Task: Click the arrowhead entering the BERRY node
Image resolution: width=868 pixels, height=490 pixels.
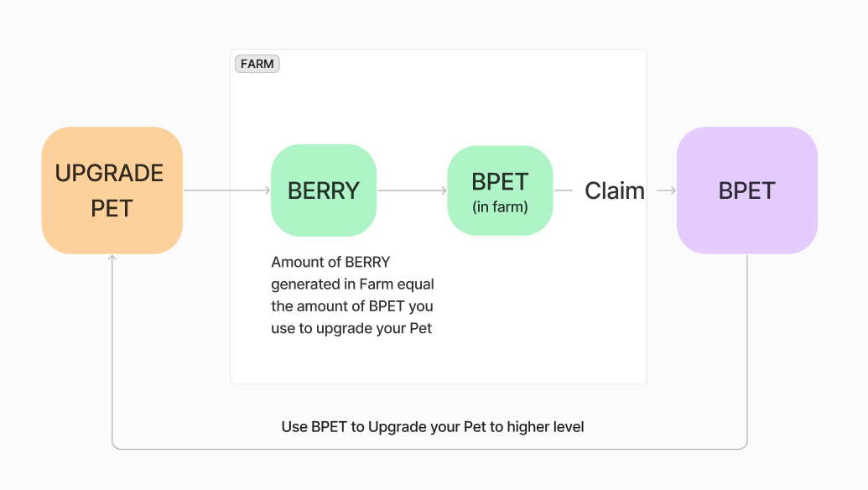Action: click(x=267, y=190)
